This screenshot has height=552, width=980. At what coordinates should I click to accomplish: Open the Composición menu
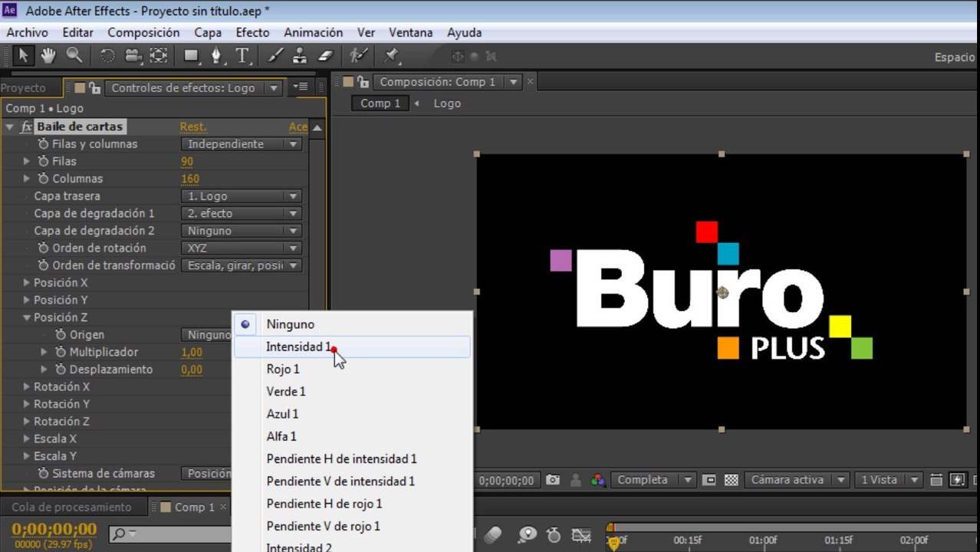pos(143,32)
